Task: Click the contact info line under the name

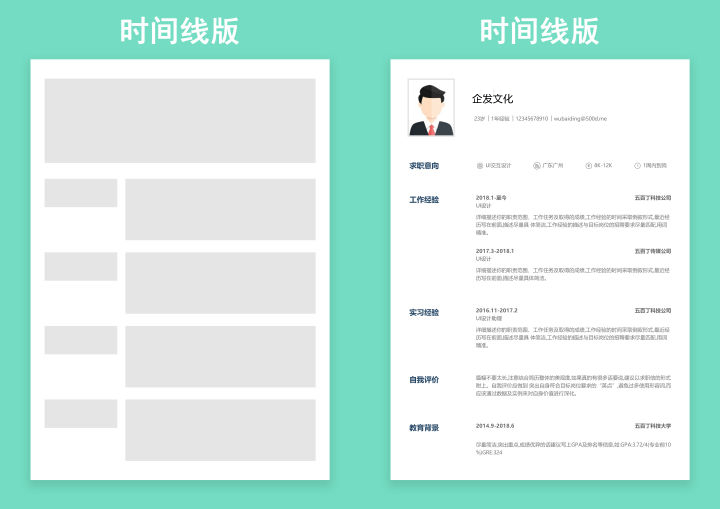Action: click(x=539, y=119)
